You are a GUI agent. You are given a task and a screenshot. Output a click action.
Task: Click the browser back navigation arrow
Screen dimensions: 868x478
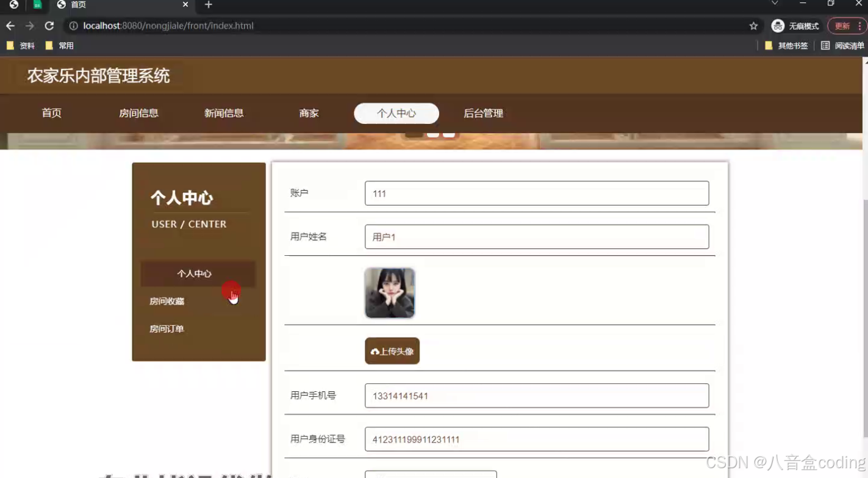tap(10, 26)
